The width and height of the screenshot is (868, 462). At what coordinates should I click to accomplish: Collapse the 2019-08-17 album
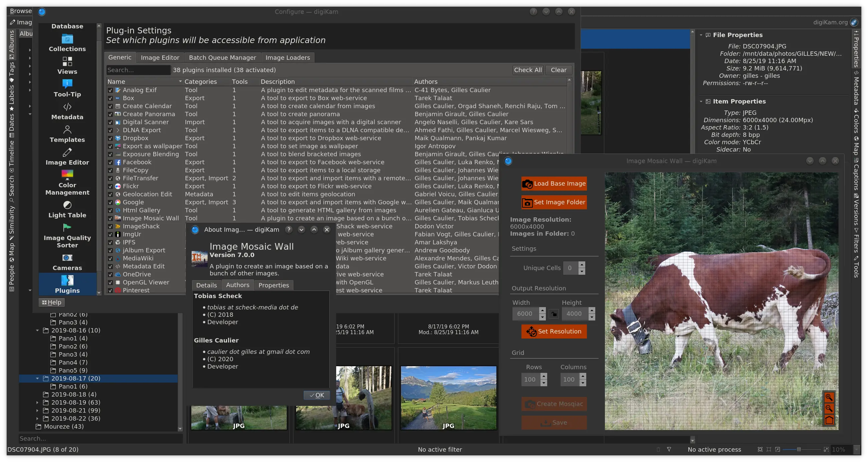click(x=37, y=378)
